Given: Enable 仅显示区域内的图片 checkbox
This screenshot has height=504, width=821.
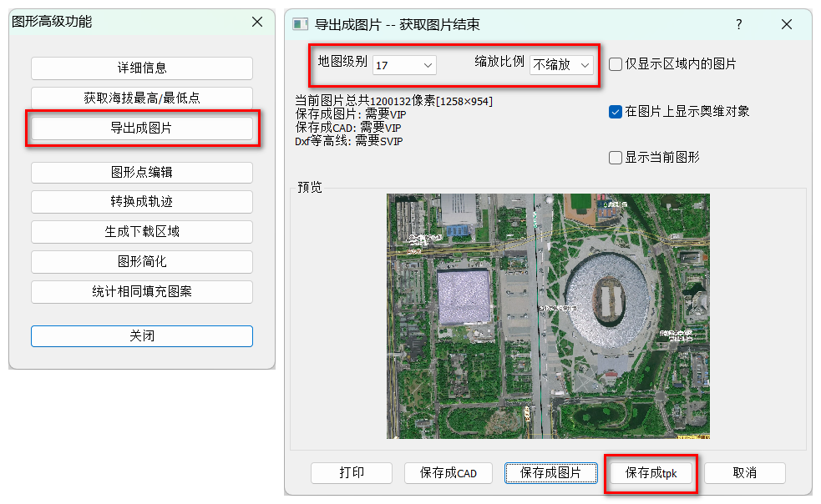Looking at the screenshot, I should click(616, 64).
